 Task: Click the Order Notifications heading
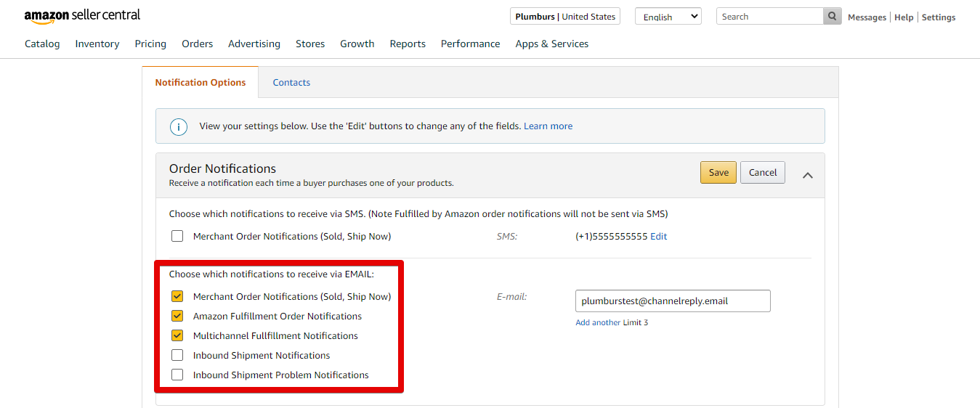(x=223, y=168)
